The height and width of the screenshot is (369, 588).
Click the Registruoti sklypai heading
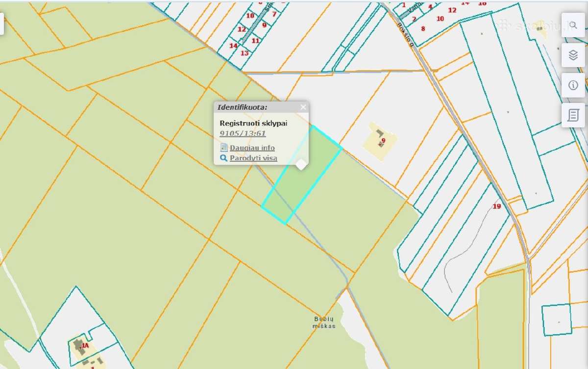[253, 123]
